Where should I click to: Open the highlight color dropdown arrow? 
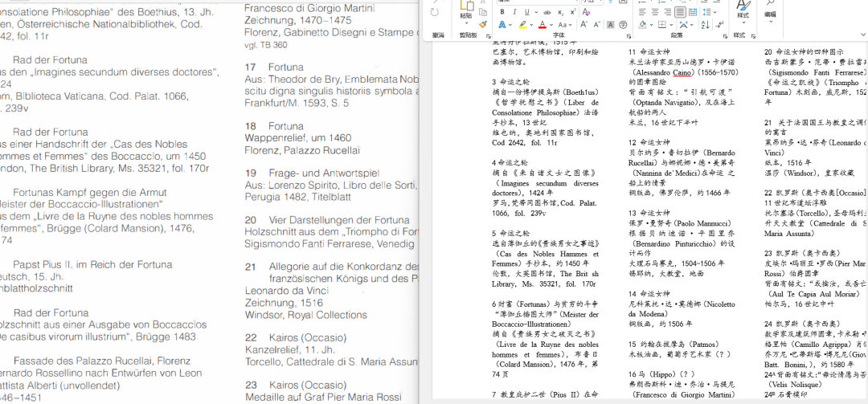[531, 25]
